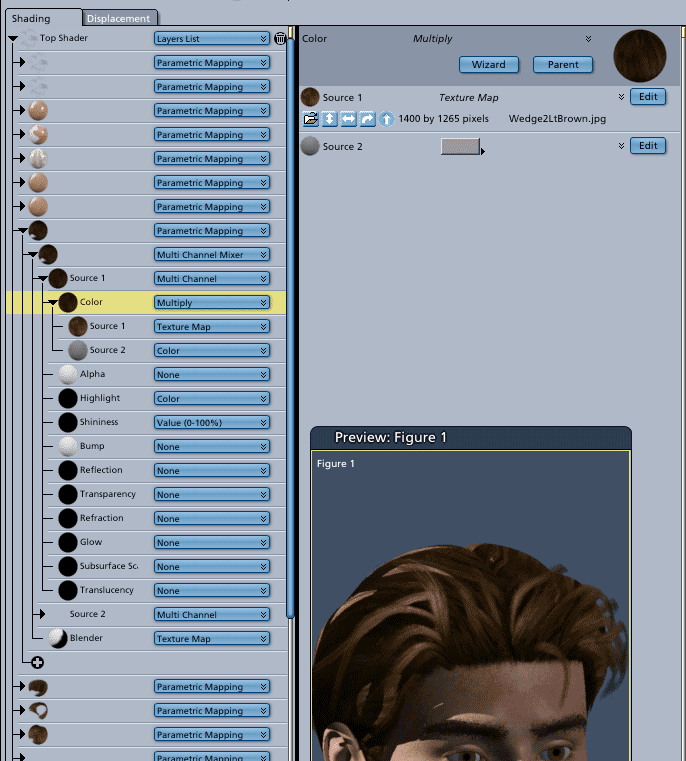686x761 pixels.
Task: Click the Wedge2LtBrown.jpg file name
Action: [557, 119]
